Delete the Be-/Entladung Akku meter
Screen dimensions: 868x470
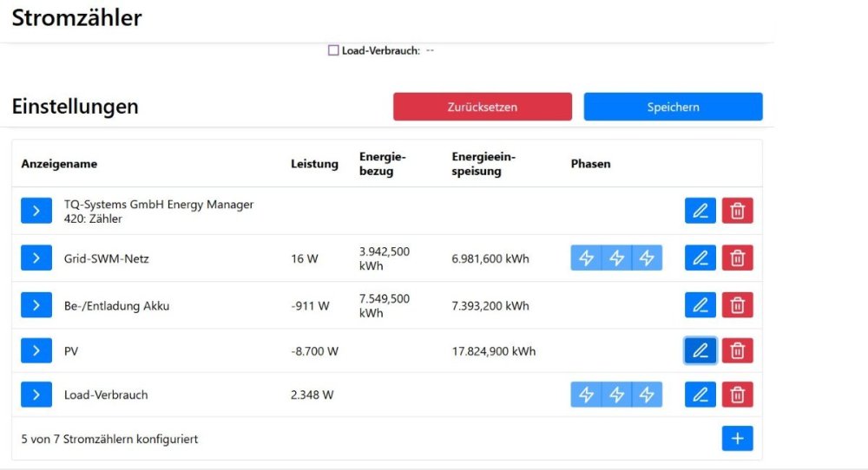click(737, 305)
